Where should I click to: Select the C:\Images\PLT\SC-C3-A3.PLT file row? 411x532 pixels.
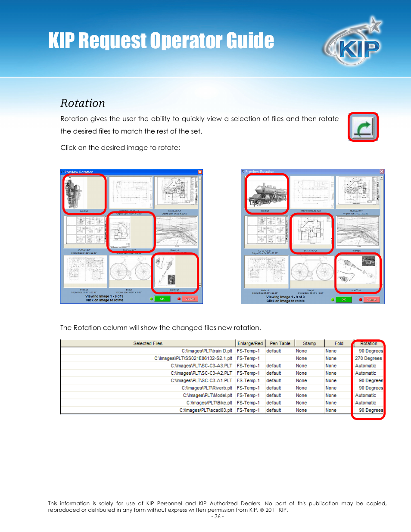[222, 366]
